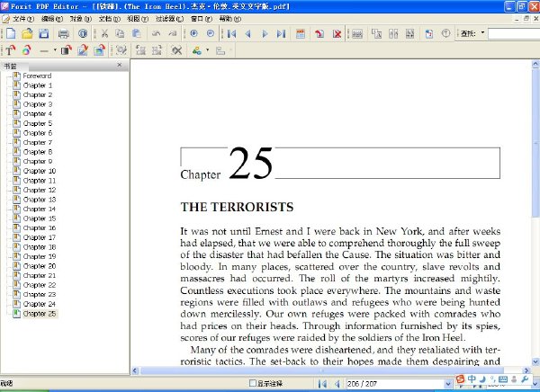Select the insert picture tool icon
Viewport: 540px width, 392px height.
tap(99, 50)
